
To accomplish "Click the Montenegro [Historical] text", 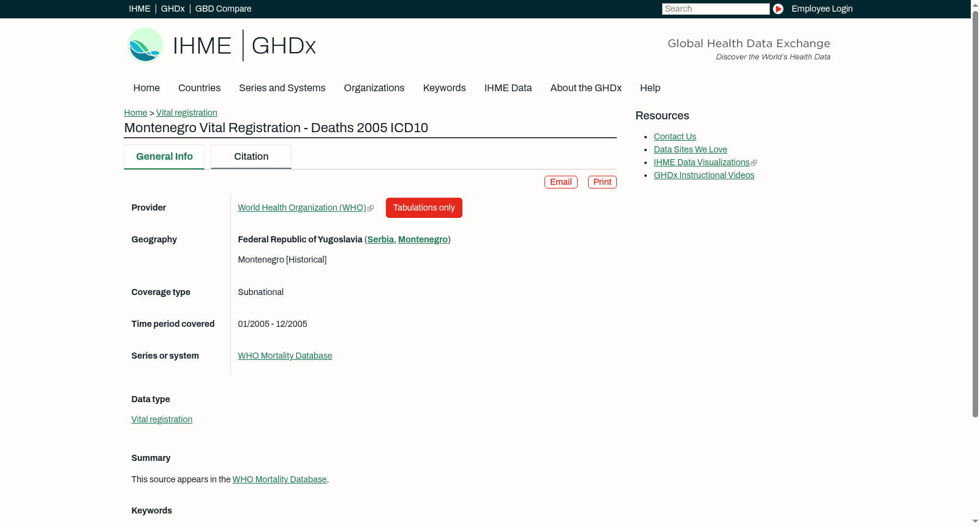I will pos(282,260).
